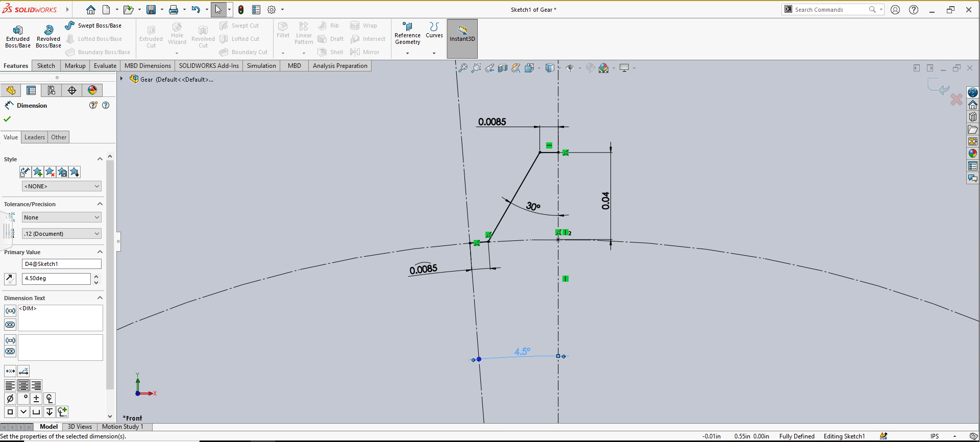Screen dimensions: 980x442
Task: Open the ConfigurationManager tab icon
Action: click(52, 90)
